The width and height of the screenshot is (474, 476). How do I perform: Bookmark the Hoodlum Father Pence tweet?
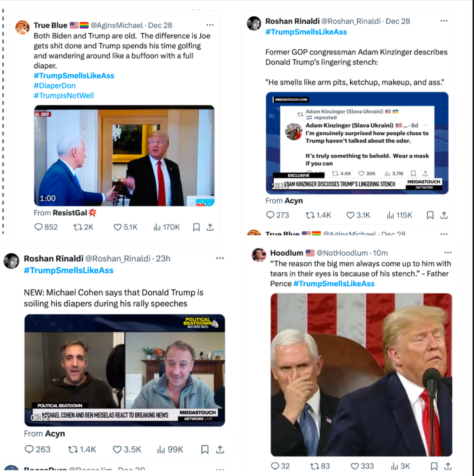click(434, 466)
